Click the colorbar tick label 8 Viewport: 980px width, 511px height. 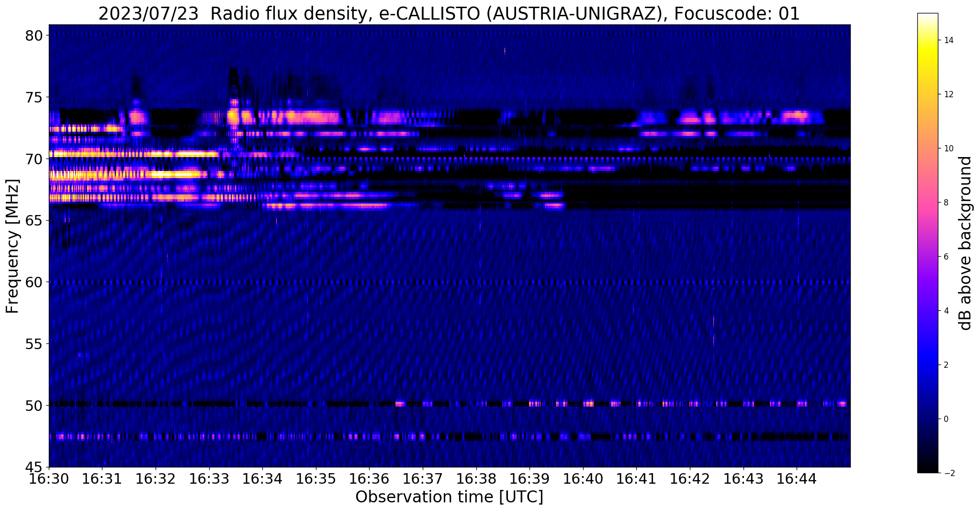[x=945, y=203]
